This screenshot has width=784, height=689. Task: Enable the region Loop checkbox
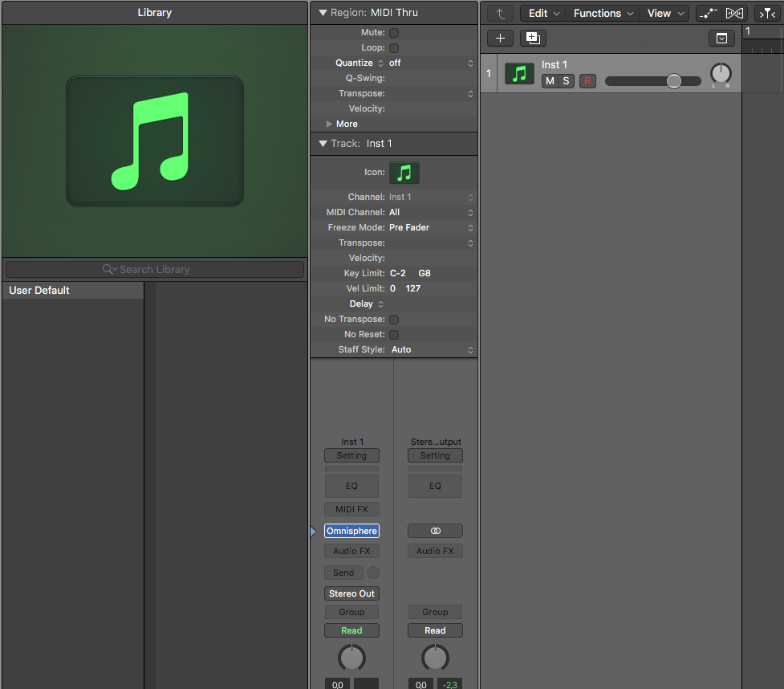coord(394,48)
